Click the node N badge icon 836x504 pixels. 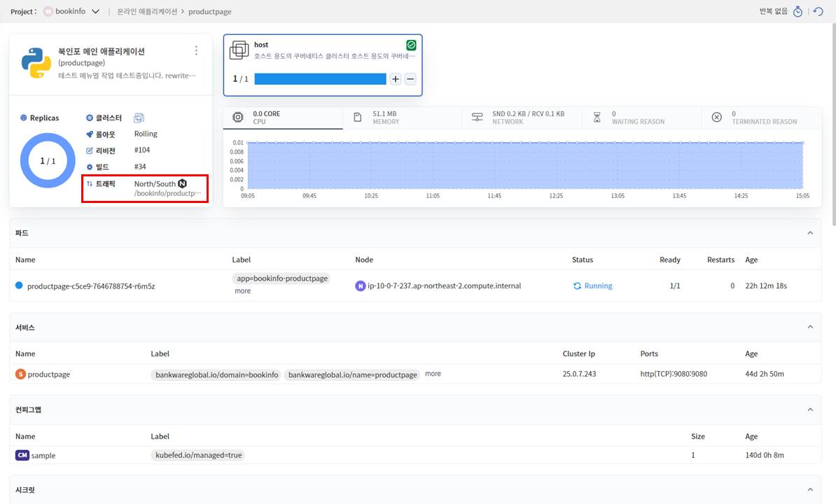tap(361, 286)
